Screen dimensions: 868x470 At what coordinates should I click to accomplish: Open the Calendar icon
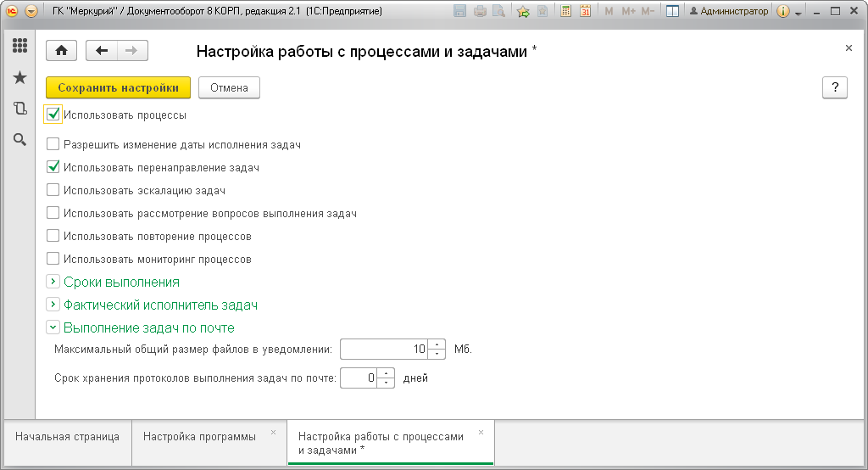(585, 11)
